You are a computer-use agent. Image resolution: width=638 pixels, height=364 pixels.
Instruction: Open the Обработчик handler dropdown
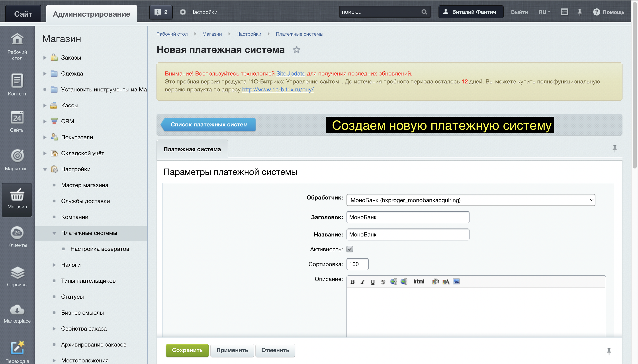(x=471, y=200)
